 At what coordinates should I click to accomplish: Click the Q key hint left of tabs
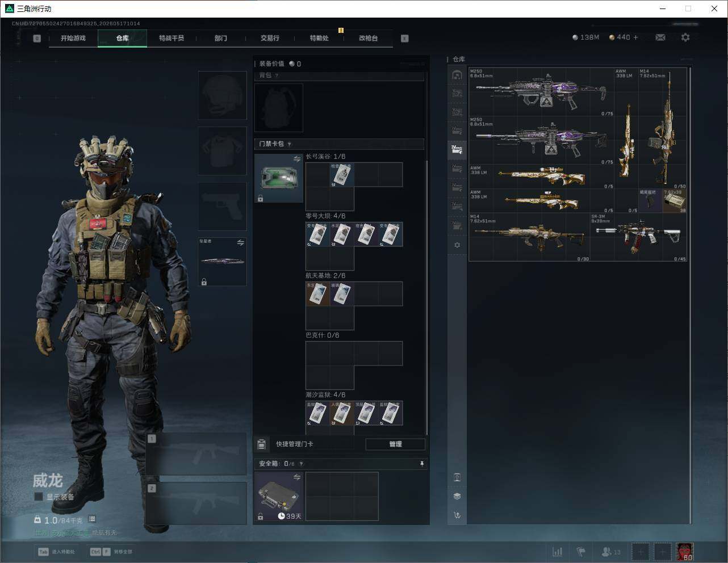point(37,39)
